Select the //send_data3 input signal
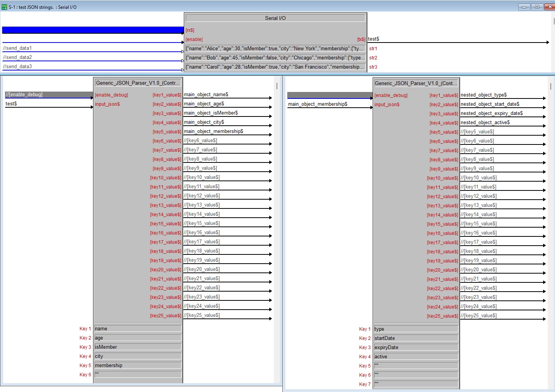This screenshot has height=392, width=555. [17, 67]
